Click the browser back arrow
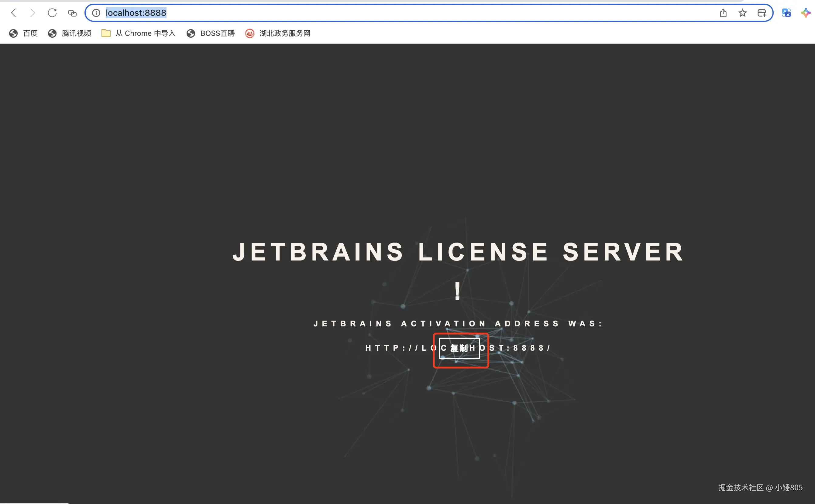The height and width of the screenshot is (504, 815). (14, 13)
